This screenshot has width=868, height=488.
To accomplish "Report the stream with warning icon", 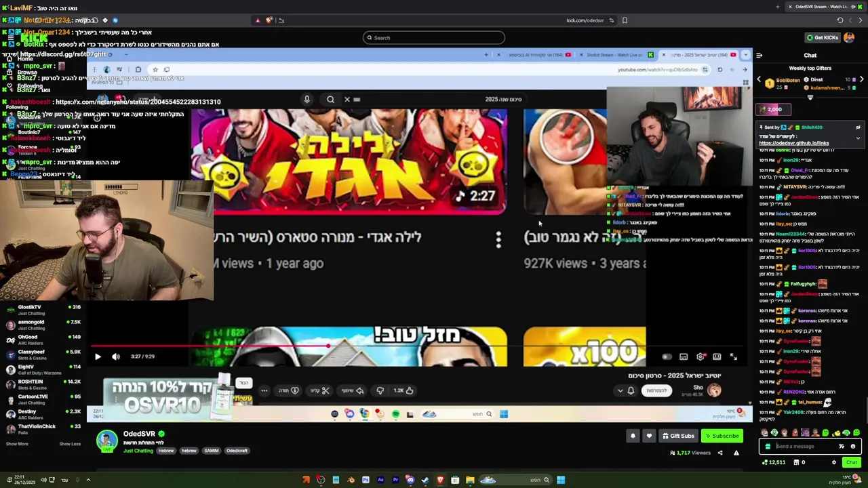I will point(736,453).
